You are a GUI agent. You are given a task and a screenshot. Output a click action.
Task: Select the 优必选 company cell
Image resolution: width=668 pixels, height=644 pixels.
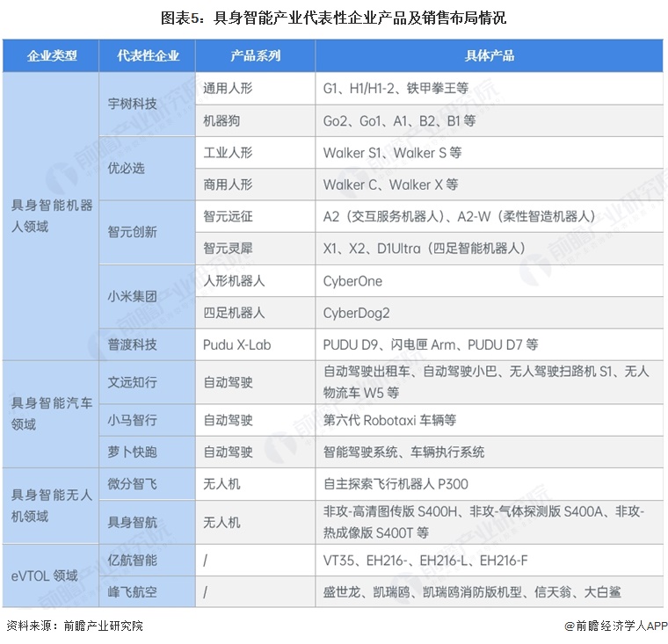[148, 168]
